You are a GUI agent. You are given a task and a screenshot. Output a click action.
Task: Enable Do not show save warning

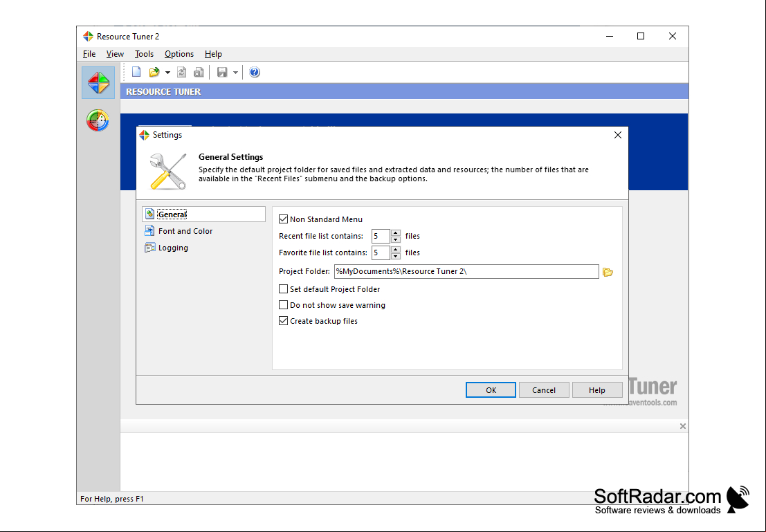click(x=283, y=305)
